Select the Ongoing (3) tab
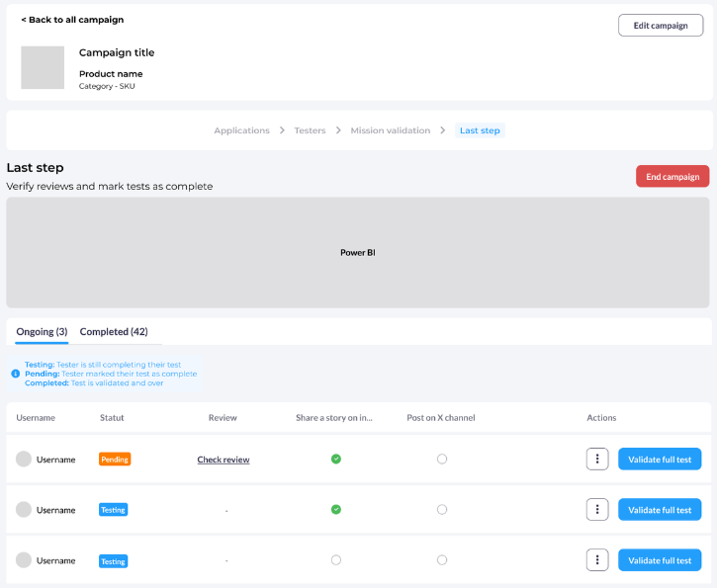Viewport: 717px width, 588px height. click(42, 332)
